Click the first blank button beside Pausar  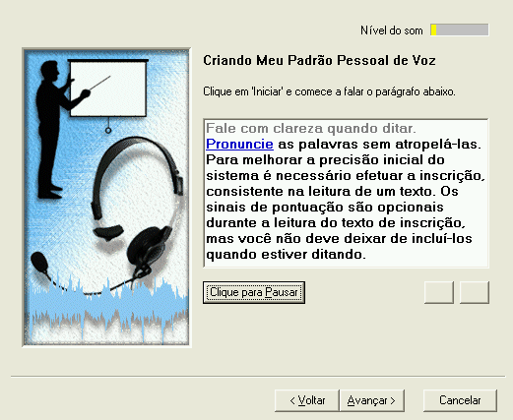point(439,292)
